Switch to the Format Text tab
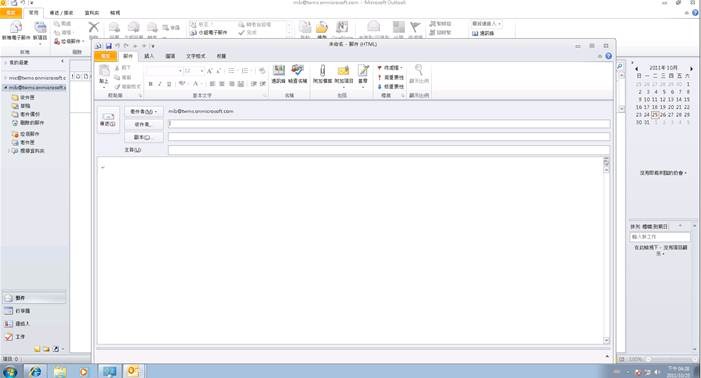Screen dimensions: 701x378 [x=196, y=56]
